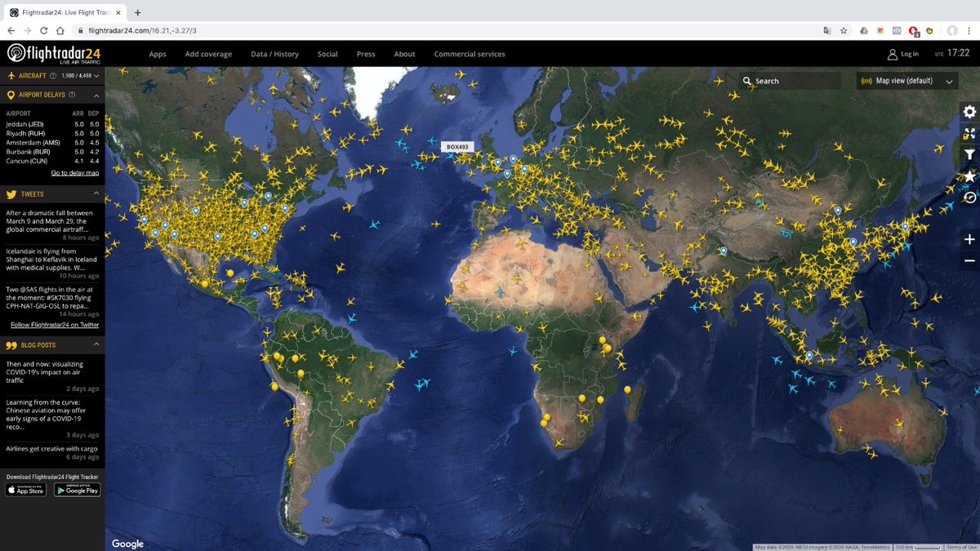Open the Add coverage menu
This screenshot has height=551, width=980.
208,54
